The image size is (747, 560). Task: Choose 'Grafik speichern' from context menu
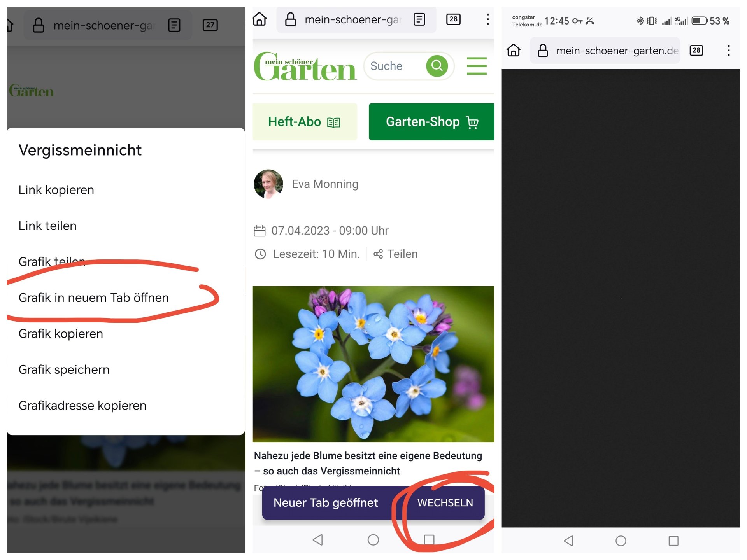click(x=64, y=369)
